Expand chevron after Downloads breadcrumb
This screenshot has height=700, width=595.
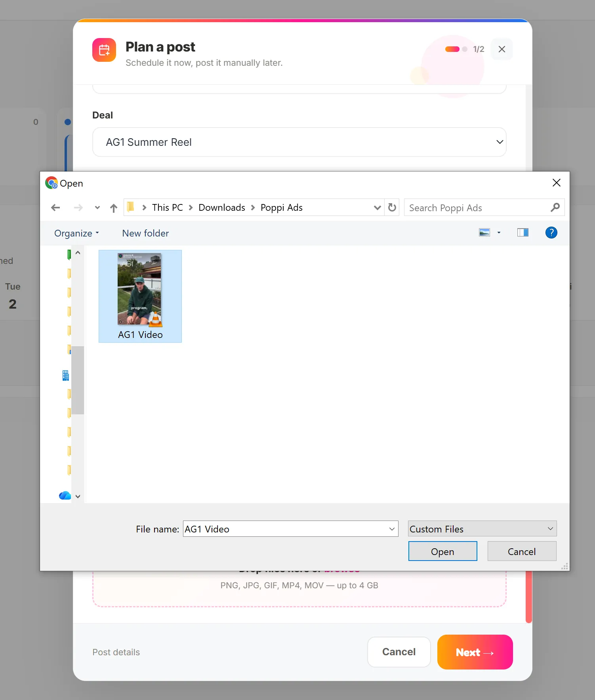pos(253,208)
